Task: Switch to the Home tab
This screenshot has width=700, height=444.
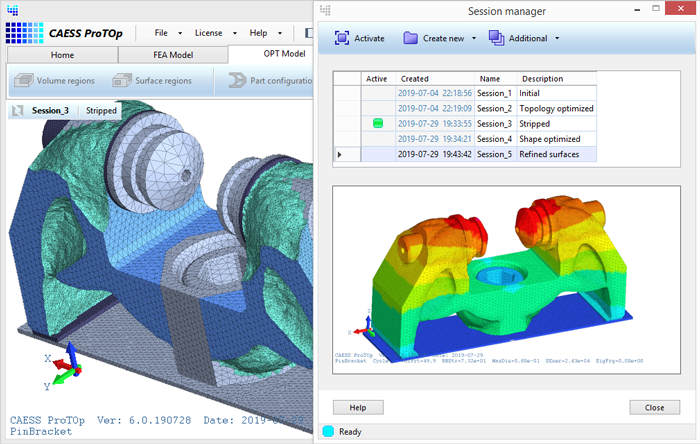Action: coord(62,55)
